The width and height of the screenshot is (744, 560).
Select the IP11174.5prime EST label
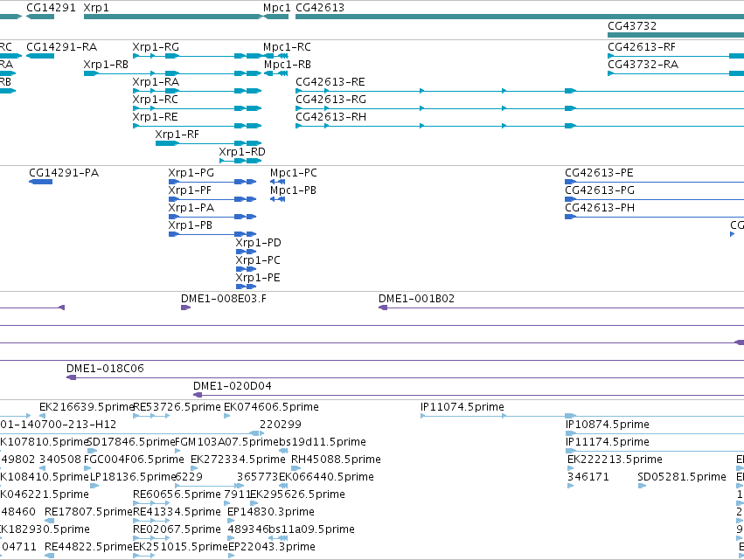point(608,442)
